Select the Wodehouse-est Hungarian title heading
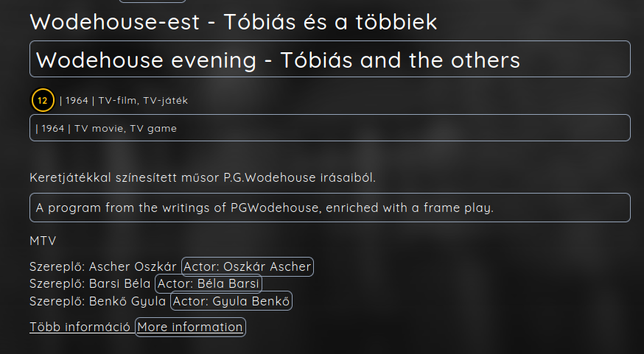Viewport: 644px width, 354px height. click(234, 22)
